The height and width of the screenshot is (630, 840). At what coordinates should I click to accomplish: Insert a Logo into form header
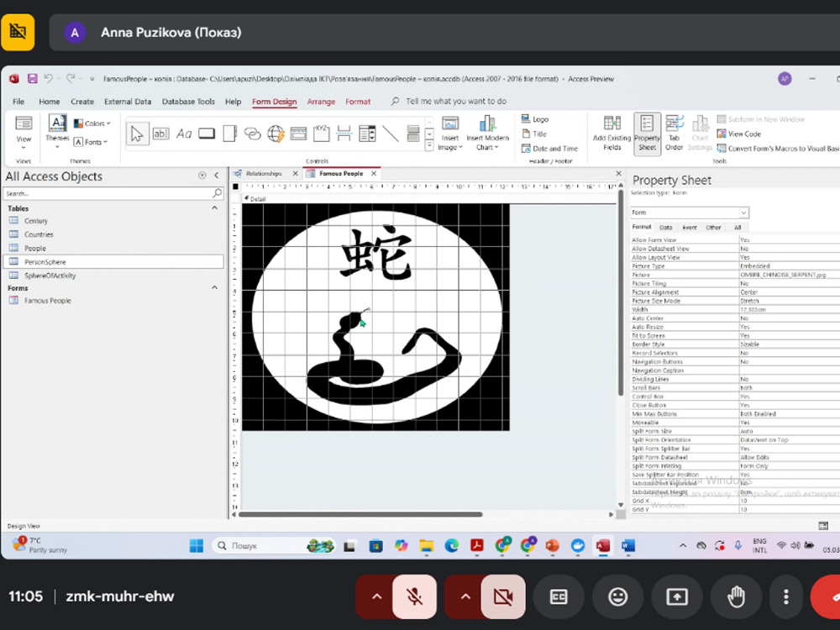(x=534, y=119)
